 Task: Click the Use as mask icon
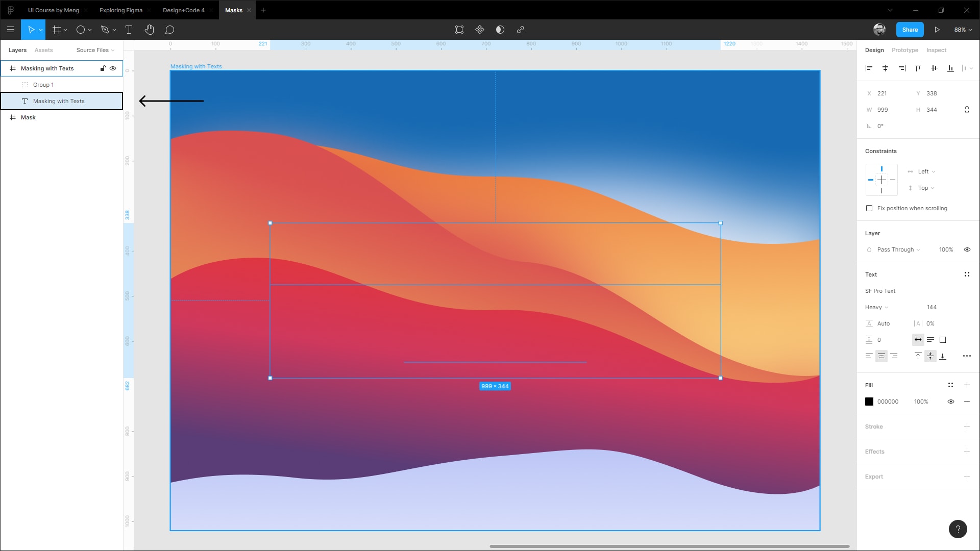tap(500, 30)
